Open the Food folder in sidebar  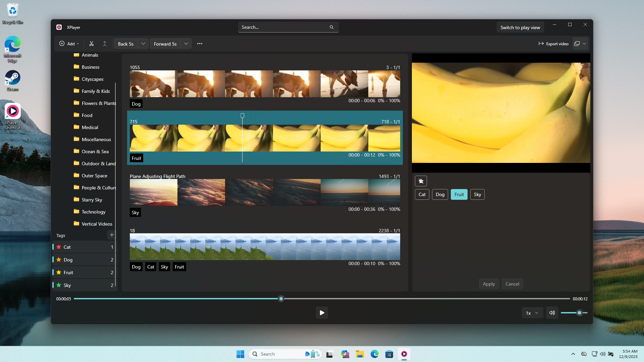tap(87, 115)
